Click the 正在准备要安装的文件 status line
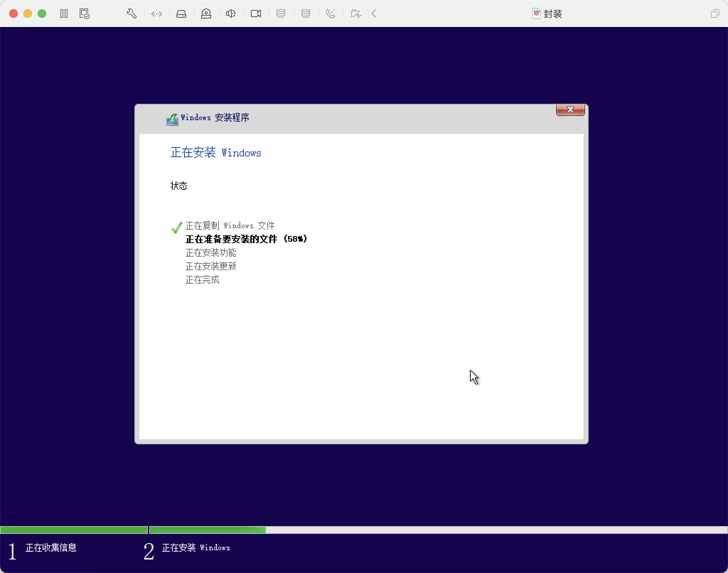The image size is (728, 573). [x=246, y=239]
